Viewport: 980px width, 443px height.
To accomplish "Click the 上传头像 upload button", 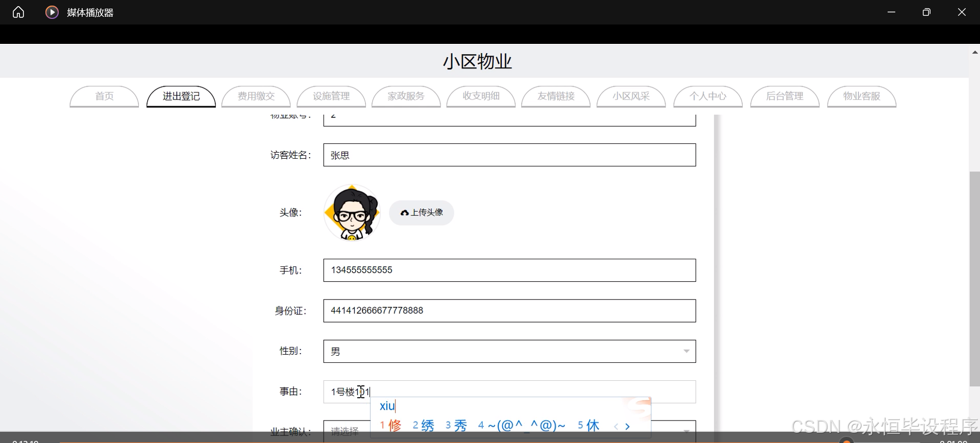I will (x=422, y=212).
